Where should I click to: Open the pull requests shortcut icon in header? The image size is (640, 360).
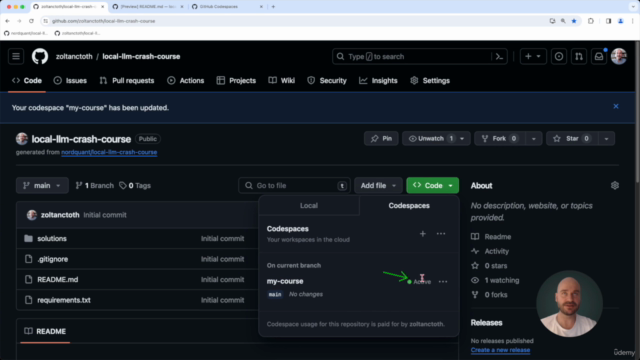579,57
